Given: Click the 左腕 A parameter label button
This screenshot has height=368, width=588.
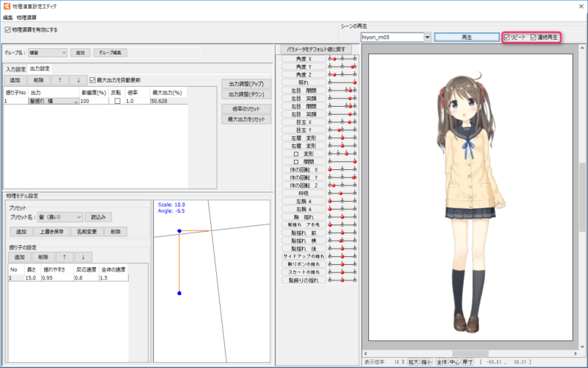Looking at the screenshot, I should coord(304,201).
